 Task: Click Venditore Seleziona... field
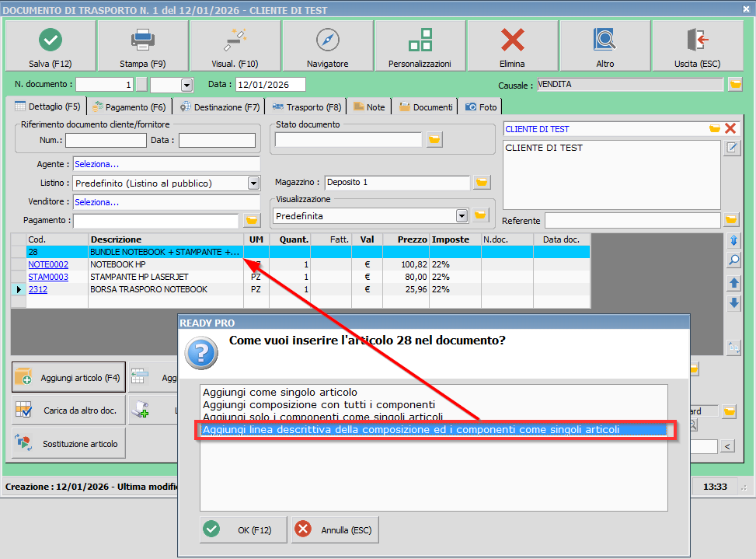[x=166, y=202]
